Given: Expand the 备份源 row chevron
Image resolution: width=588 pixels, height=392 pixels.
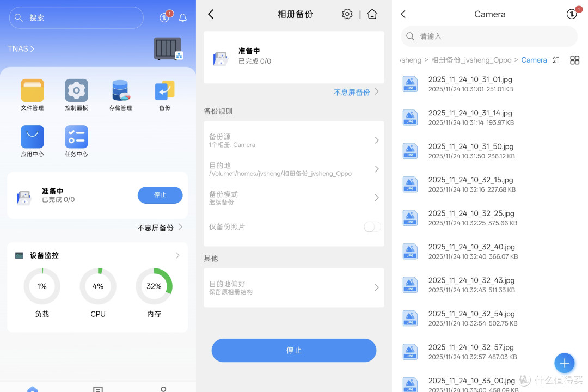Looking at the screenshot, I should pyautogui.click(x=377, y=140).
